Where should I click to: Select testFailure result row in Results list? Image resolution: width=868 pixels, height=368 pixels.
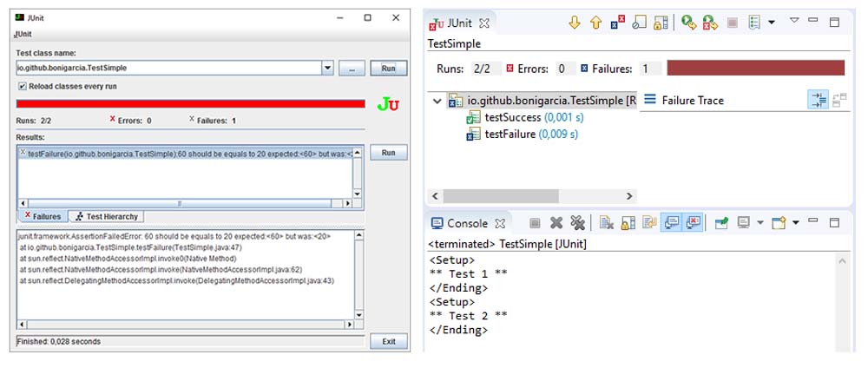point(186,154)
